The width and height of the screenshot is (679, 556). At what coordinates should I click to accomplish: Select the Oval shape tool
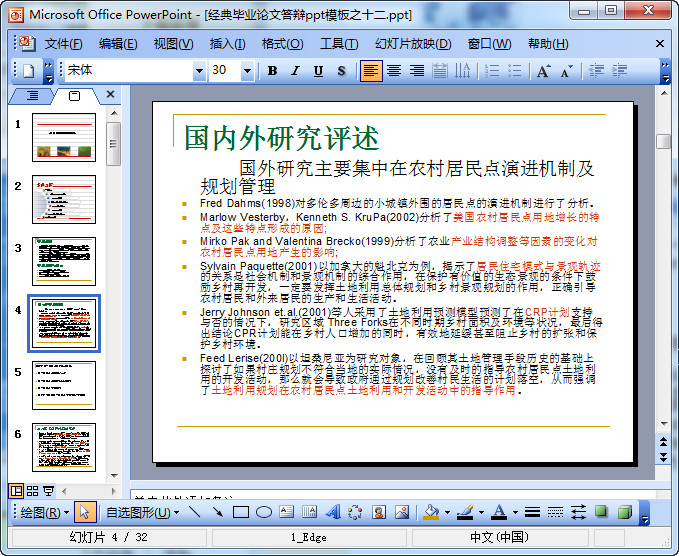264,512
